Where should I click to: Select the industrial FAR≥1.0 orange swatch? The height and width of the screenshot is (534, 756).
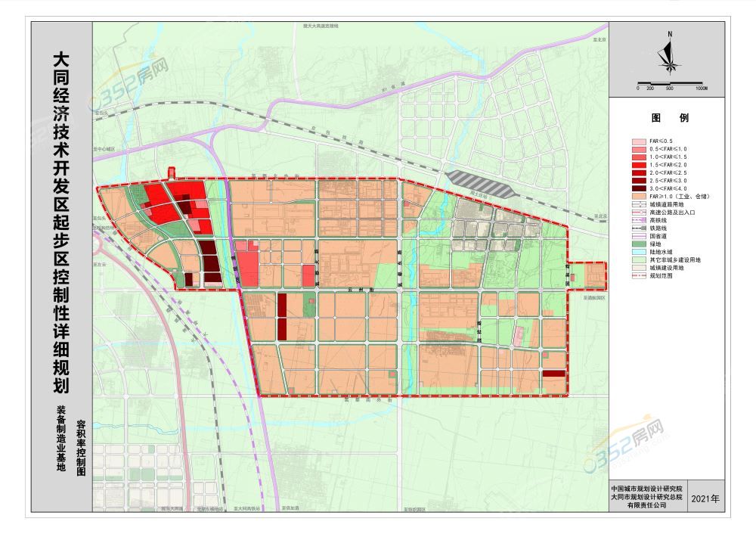pyautogui.click(x=640, y=196)
